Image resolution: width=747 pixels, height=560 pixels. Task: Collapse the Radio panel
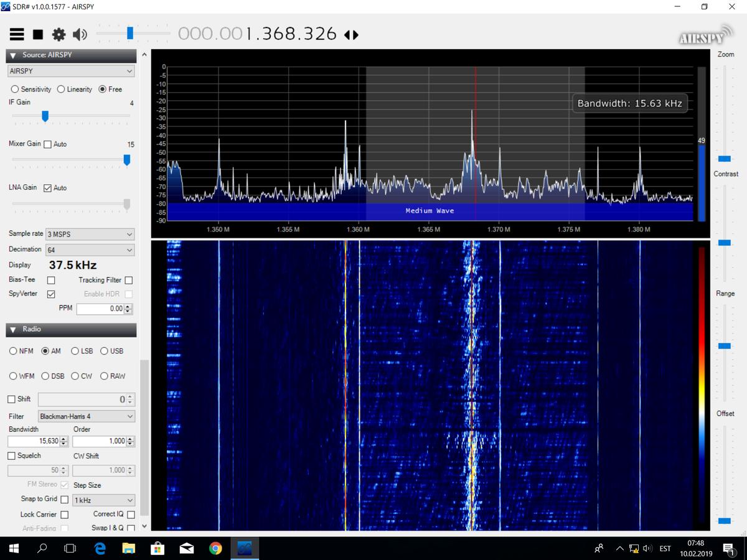[x=13, y=329]
